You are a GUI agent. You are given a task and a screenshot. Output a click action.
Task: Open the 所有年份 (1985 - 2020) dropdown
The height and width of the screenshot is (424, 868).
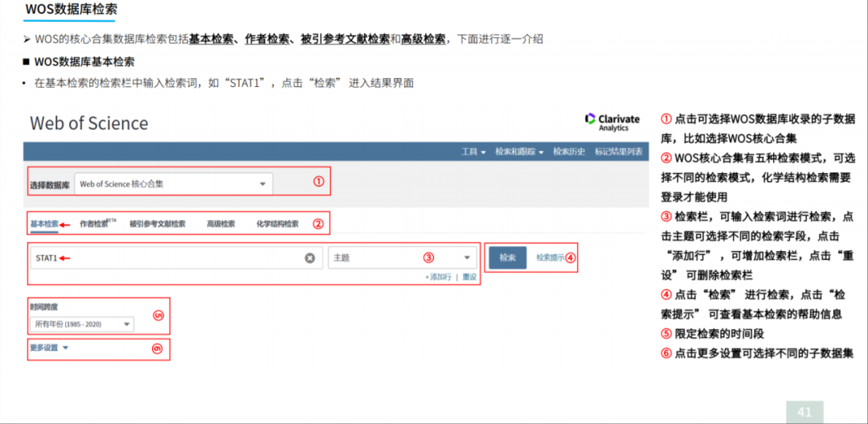pos(82,324)
